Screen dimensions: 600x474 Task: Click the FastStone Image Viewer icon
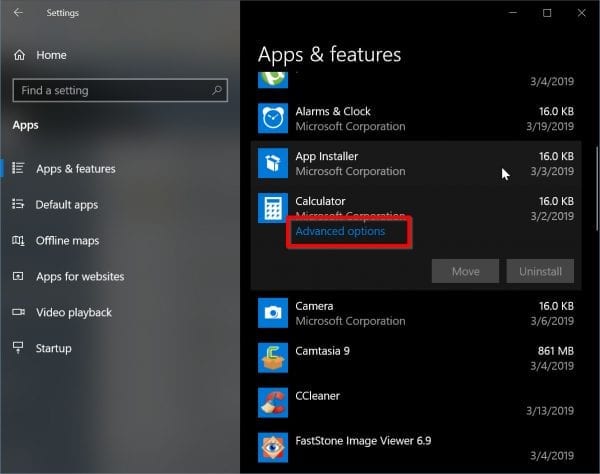pyautogui.click(x=272, y=447)
